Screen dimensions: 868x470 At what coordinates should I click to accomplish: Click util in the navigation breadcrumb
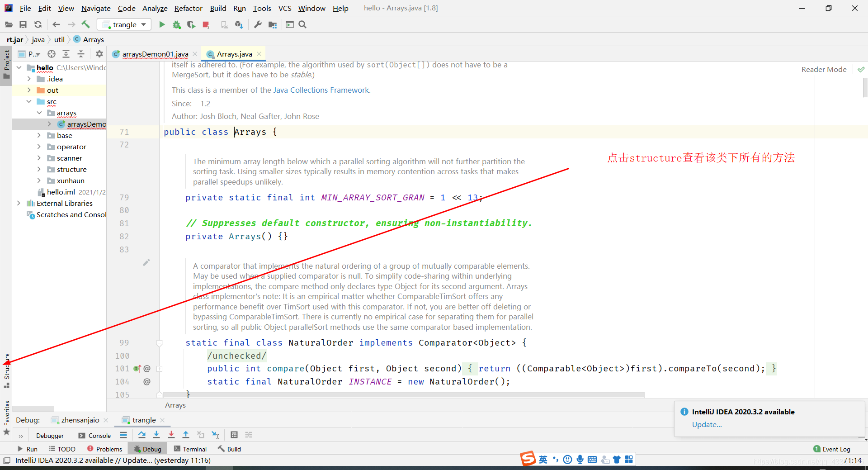[x=59, y=39]
